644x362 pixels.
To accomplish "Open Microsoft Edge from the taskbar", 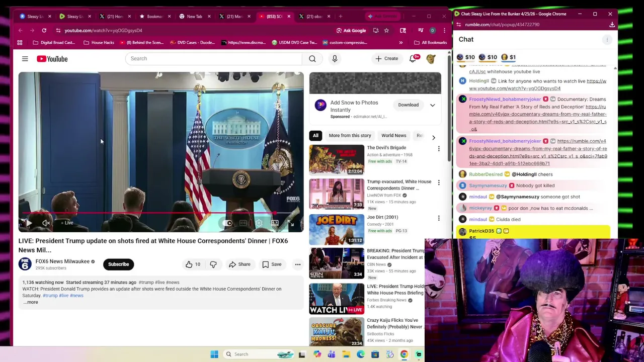I will [x=360, y=354].
